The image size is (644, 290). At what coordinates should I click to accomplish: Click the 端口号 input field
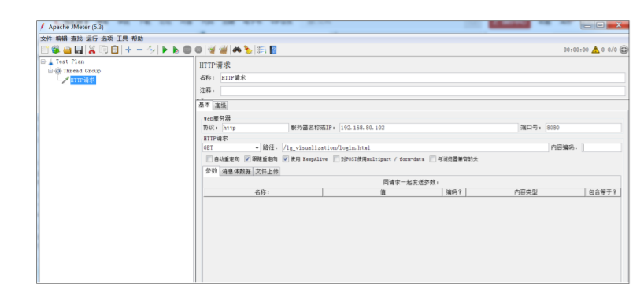pos(583,128)
